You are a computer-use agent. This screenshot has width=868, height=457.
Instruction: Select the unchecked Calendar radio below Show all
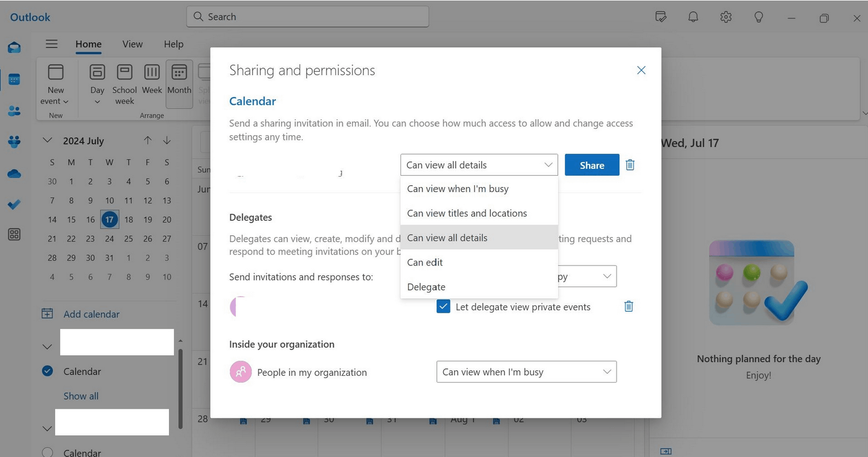[47, 451]
